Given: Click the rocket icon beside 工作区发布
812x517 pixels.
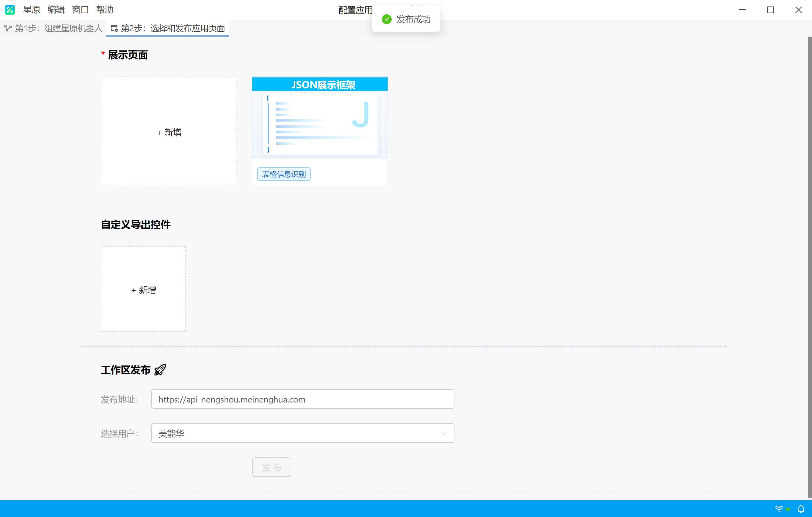Looking at the screenshot, I should coord(160,370).
